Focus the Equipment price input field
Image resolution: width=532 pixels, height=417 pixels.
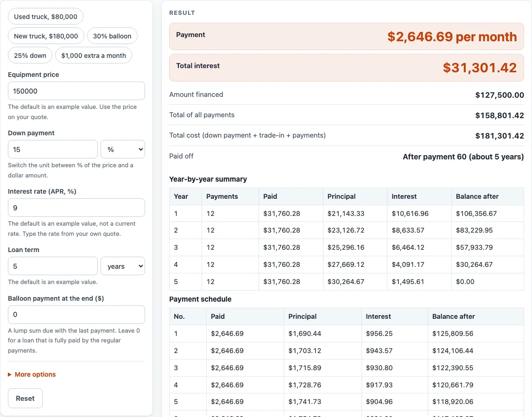76,91
